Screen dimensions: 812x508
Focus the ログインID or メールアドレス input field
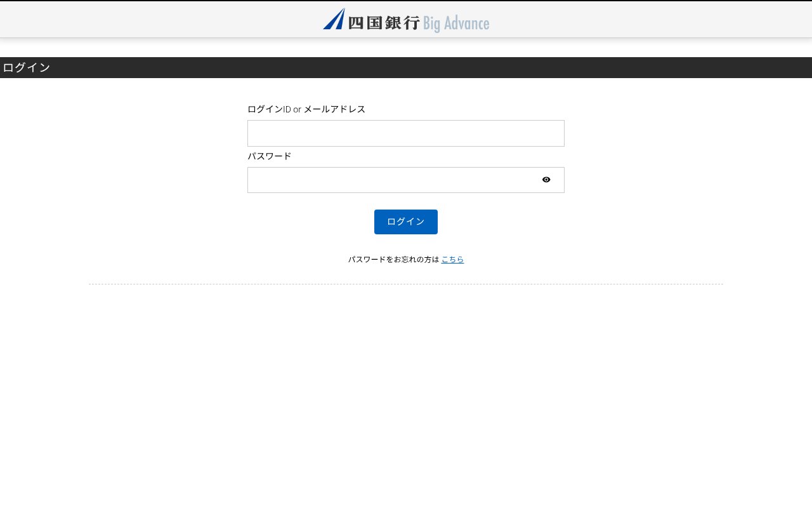tap(406, 133)
